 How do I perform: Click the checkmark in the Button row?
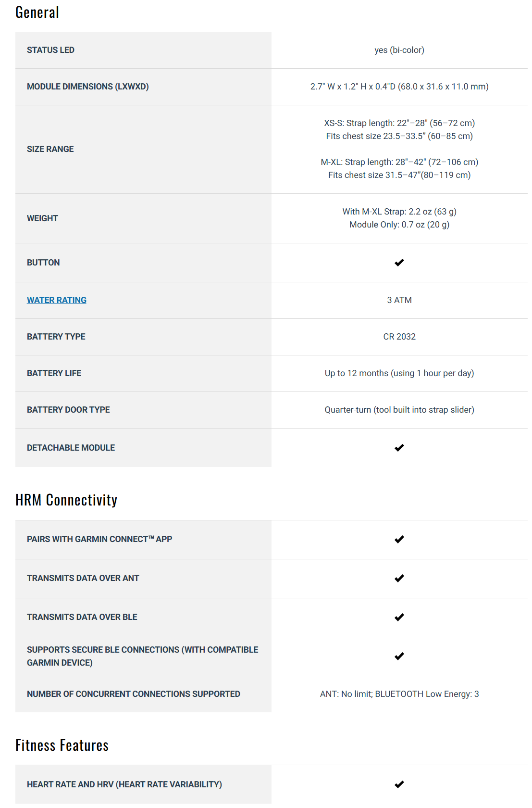(399, 263)
